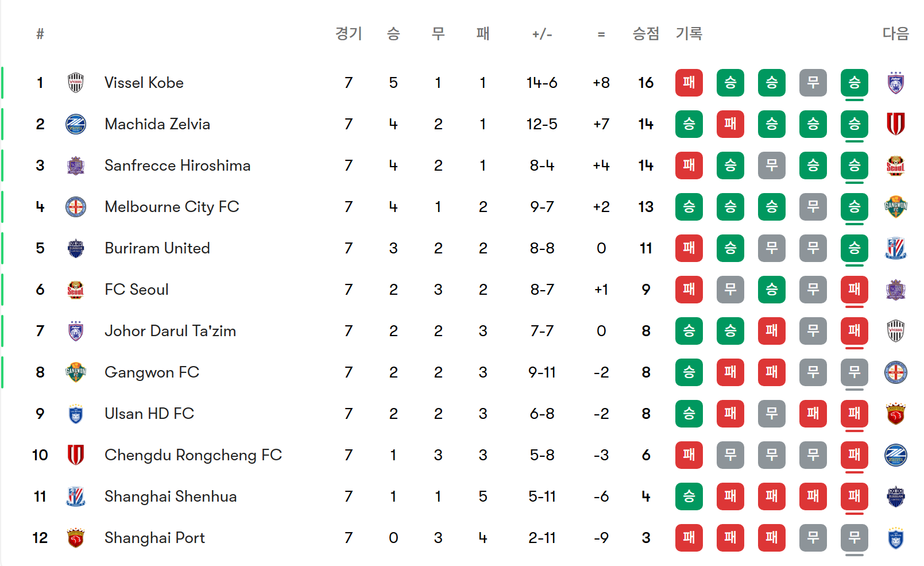
Task: Click the Vissel Kobe crest beside its name
Action: tap(76, 83)
